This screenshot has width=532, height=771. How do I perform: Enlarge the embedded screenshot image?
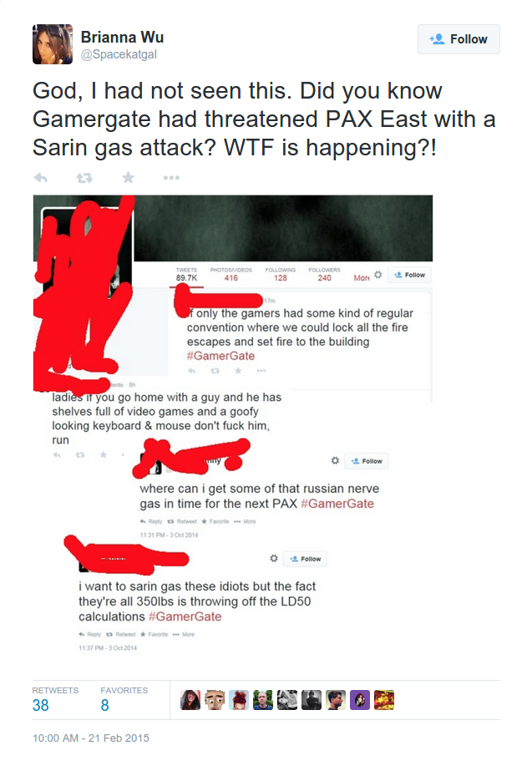pyautogui.click(x=233, y=424)
